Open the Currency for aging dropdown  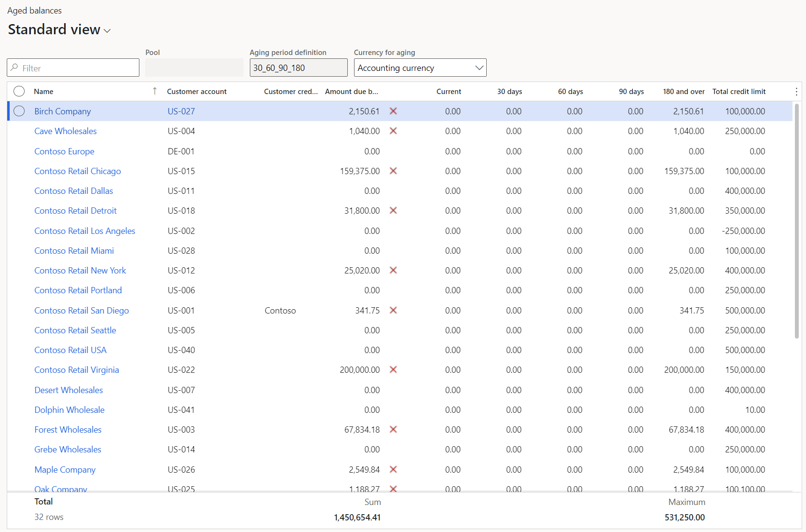[479, 68]
